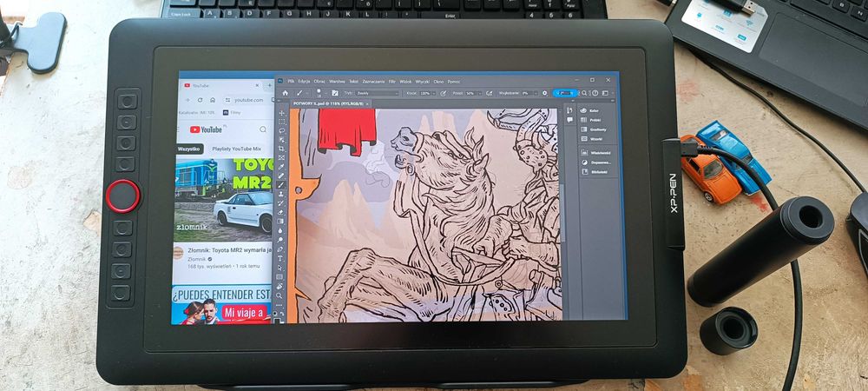Open the brush settings panel icon
The height and width of the screenshot is (391, 868).
tap(335, 93)
